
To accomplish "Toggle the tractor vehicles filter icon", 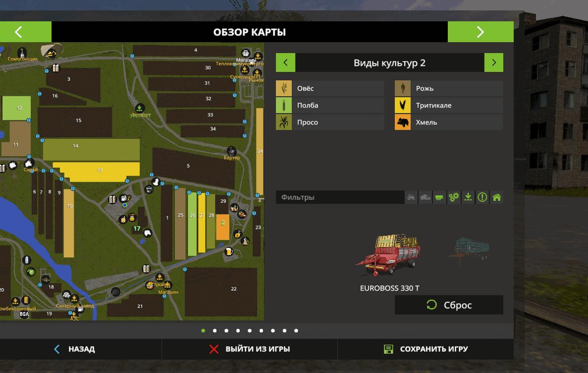I will 411,197.
